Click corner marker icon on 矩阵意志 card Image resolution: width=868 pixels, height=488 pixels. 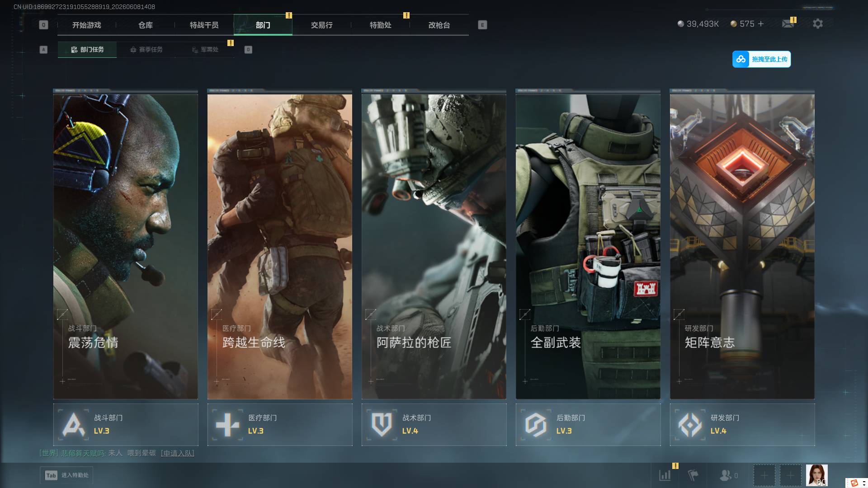point(679,314)
